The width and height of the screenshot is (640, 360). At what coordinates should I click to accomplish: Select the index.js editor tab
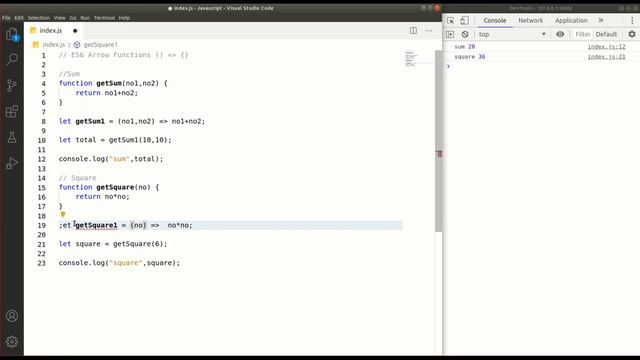point(51,31)
